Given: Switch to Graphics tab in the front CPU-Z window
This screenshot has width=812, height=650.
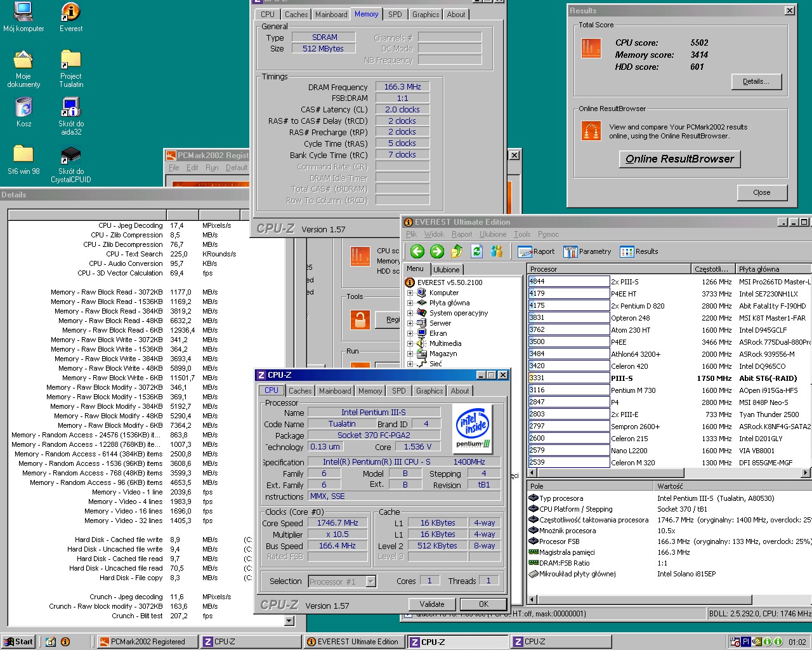Looking at the screenshot, I should pos(429,391).
